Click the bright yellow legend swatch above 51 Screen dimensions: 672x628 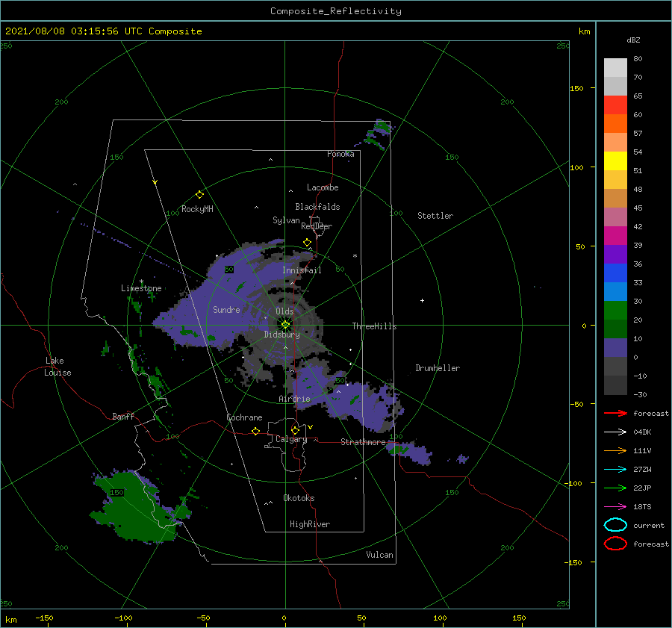pyautogui.click(x=615, y=161)
